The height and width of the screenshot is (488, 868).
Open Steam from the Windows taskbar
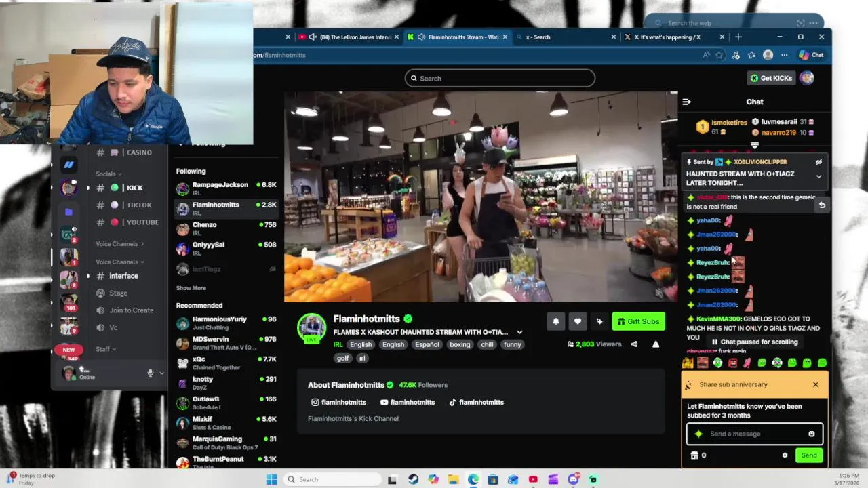click(413, 479)
